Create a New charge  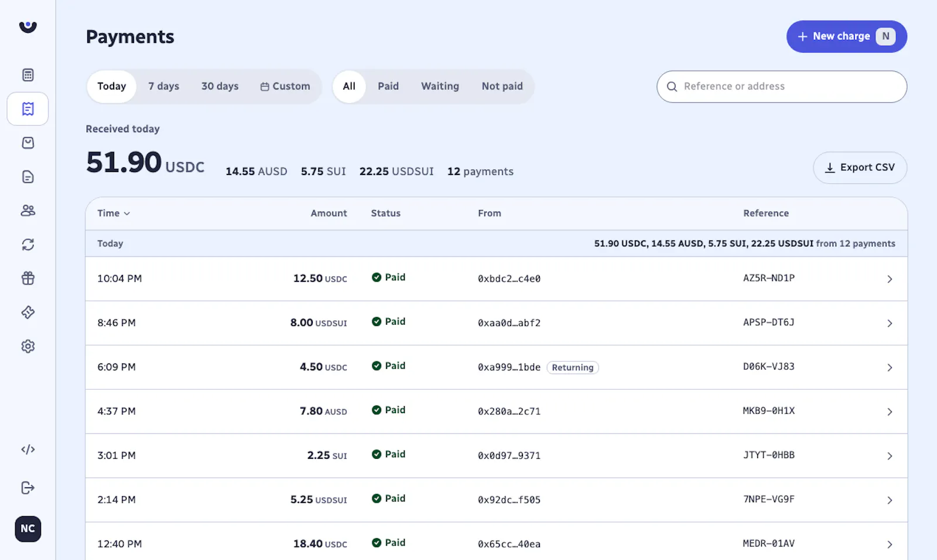(x=846, y=36)
